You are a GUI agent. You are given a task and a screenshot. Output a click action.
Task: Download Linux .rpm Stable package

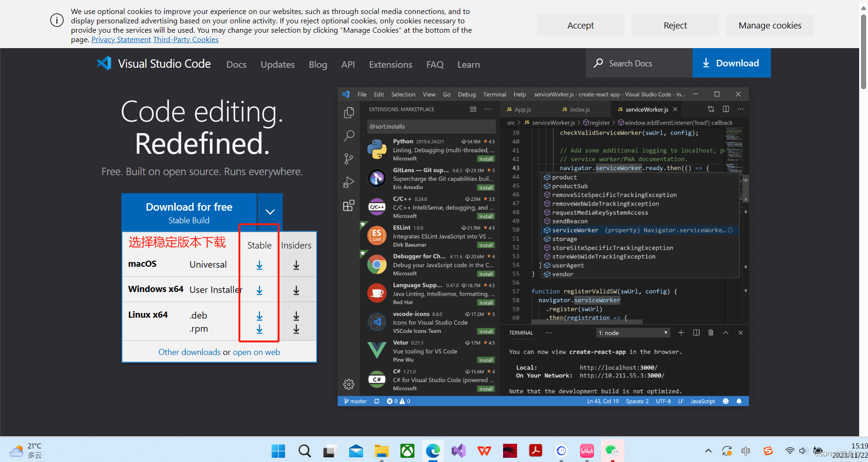(259, 329)
